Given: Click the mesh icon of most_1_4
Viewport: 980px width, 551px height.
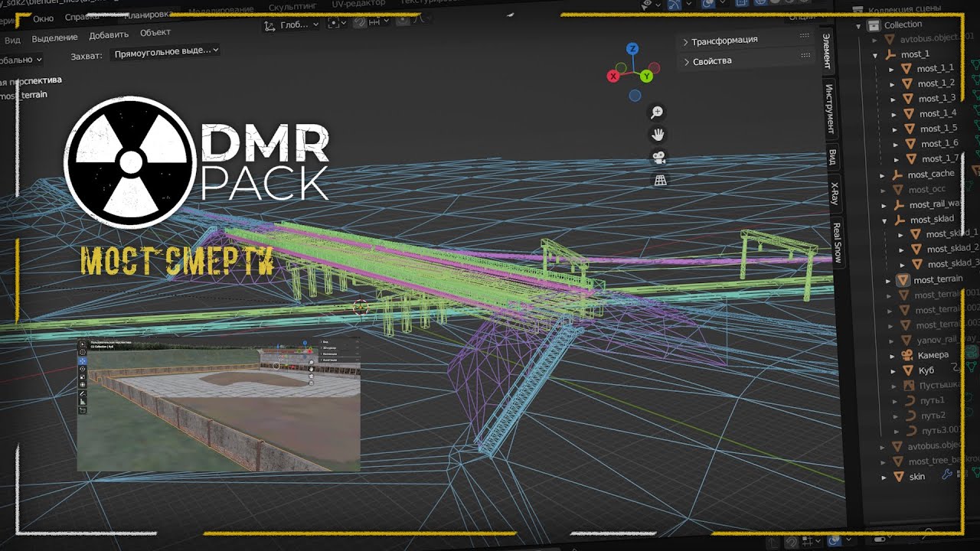Looking at the screenshot, I should click(x=909, y=113).
